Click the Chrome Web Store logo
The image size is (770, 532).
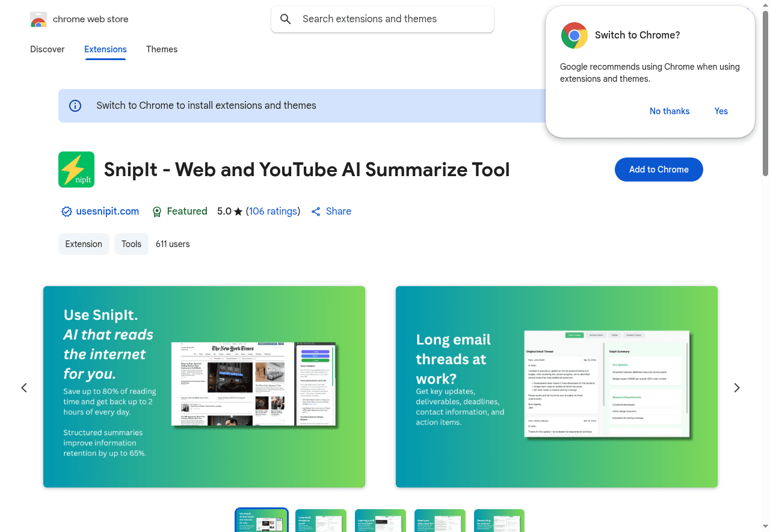pyautogui.click(x=38, y=19)
